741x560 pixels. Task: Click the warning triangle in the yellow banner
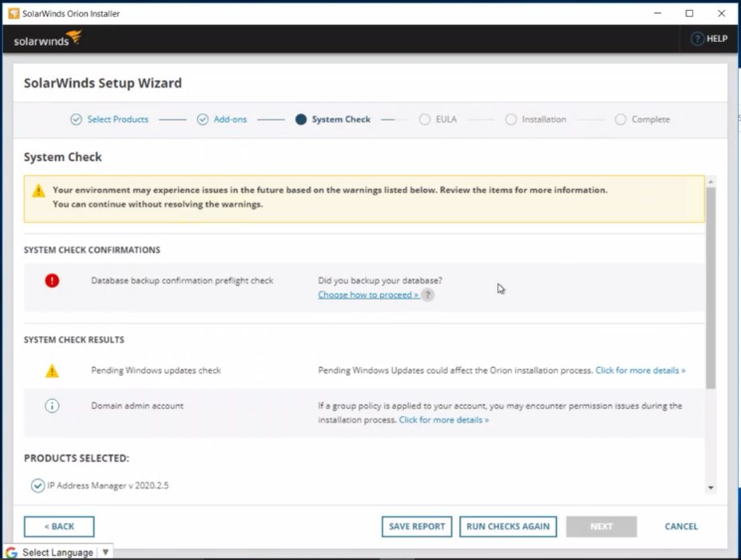point(38,190)
